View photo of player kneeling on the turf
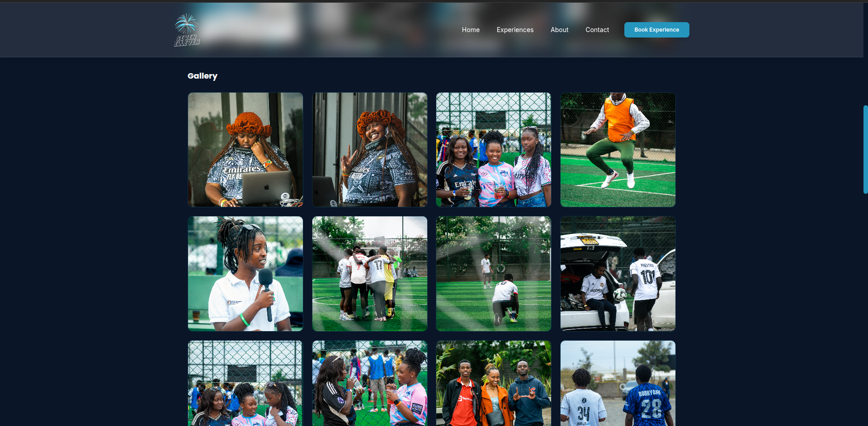868x426 pixels. [494, 274]
